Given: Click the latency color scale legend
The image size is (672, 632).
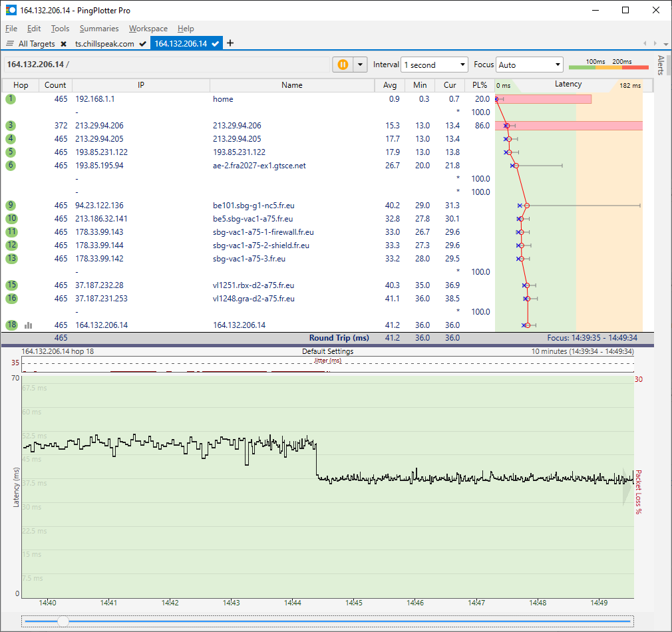Looking at the screenshot, I should pyautogui.click(x=608, y=65).
